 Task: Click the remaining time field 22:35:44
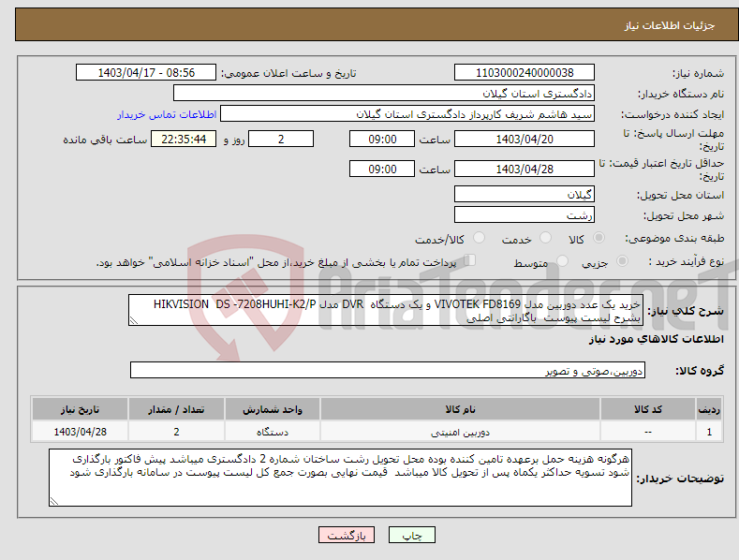tap(184, 139)
